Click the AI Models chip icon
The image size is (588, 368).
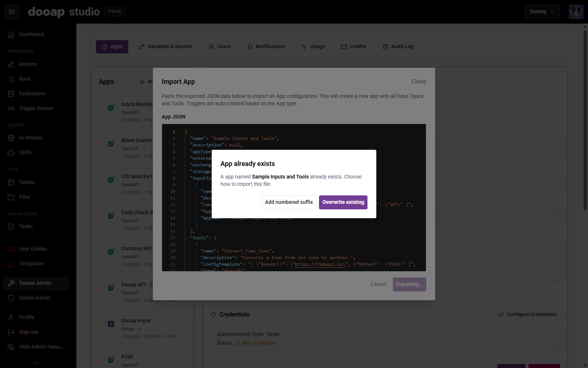[x=11, y=138]
